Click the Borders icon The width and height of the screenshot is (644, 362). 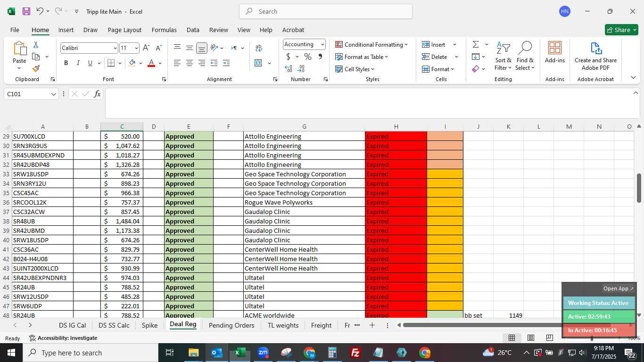(111, 63)
